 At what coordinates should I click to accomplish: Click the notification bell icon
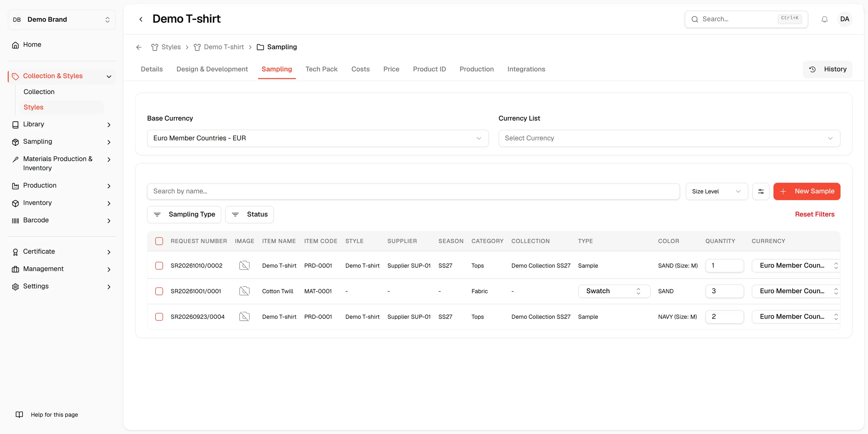[x=824, y=19]
